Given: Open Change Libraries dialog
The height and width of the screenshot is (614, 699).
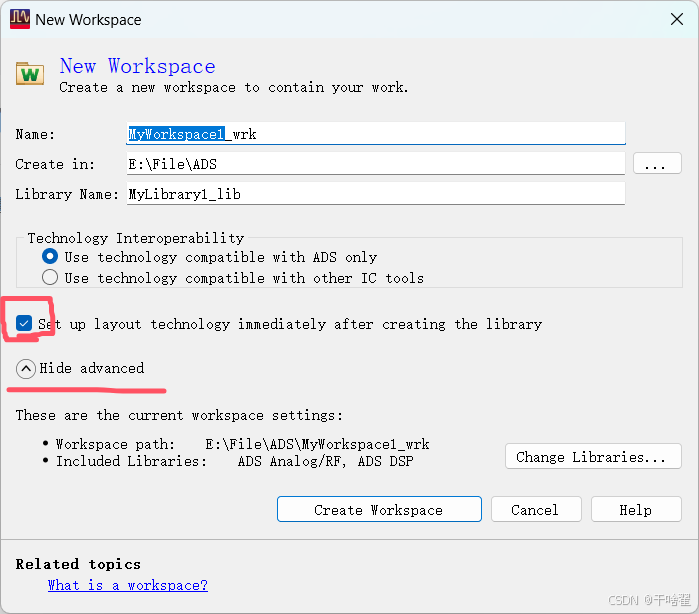Looking at the screenshot, I should [593, 457].
